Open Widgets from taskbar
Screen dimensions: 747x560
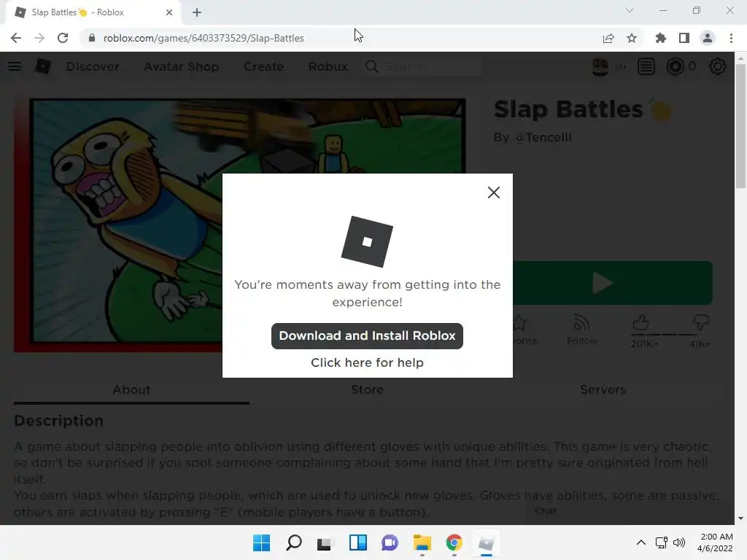click(x=357, y=542)
